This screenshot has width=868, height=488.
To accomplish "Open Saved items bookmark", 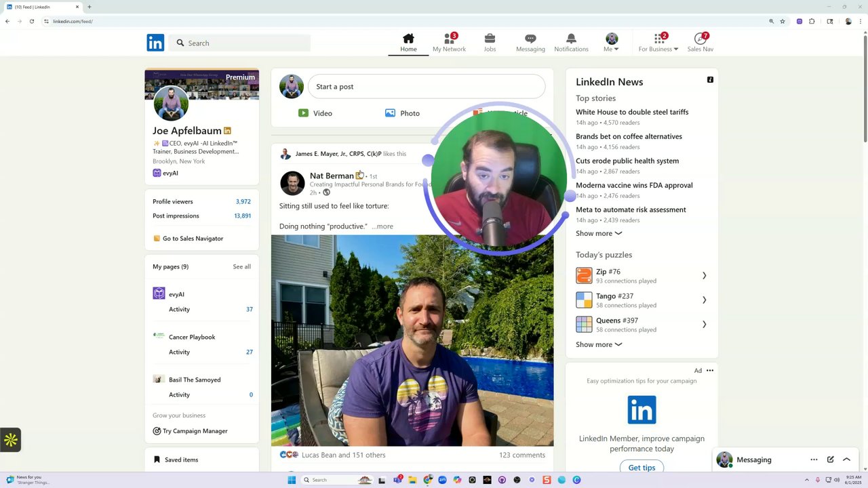I will point(176,460).
